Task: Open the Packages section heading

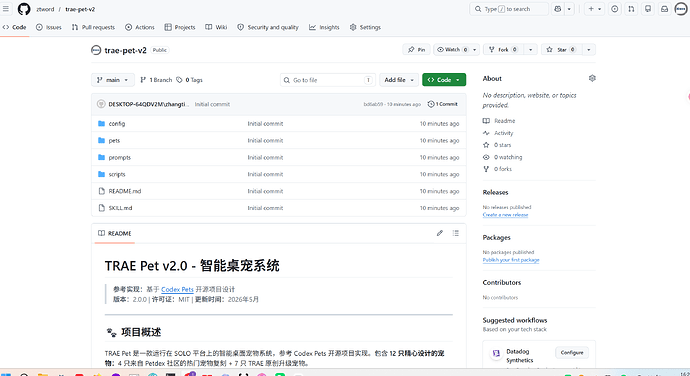Action: [496, 238]
